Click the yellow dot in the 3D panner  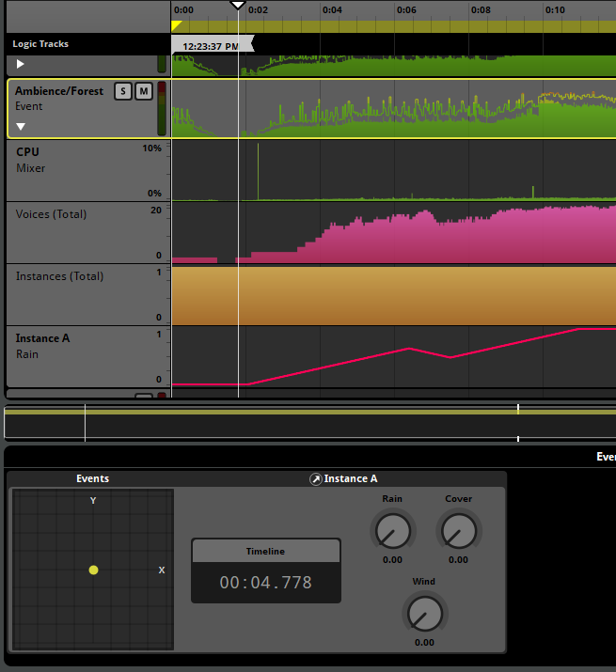point(93,570)
